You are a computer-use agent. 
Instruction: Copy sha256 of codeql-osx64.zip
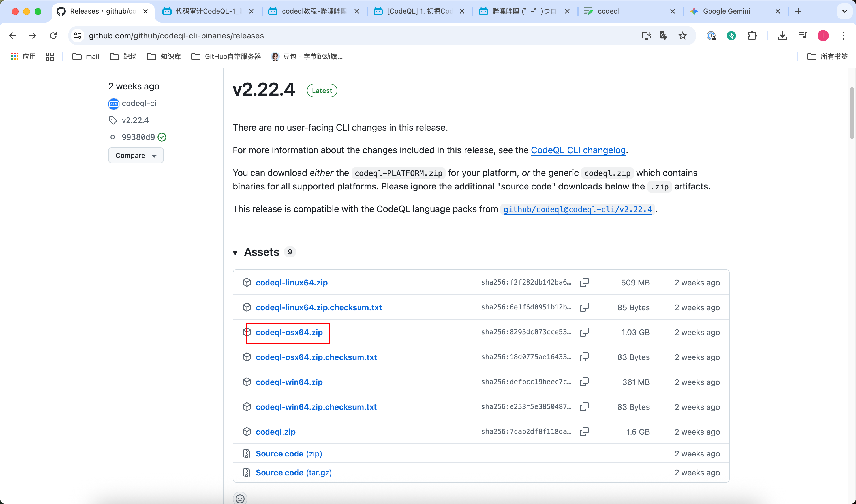tap(584, 332)
